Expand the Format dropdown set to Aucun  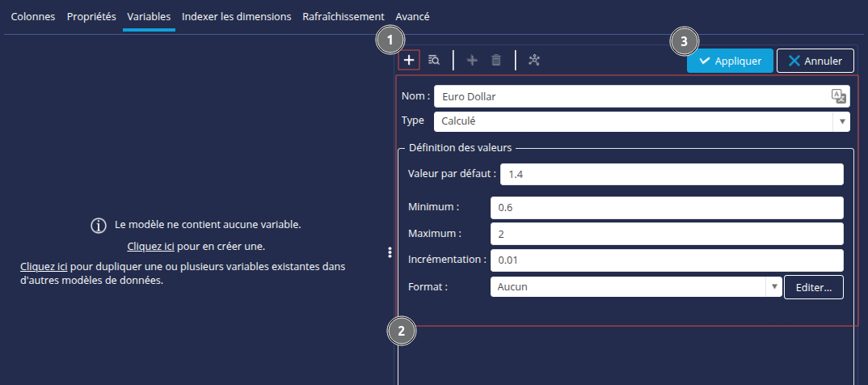click(773, 286)
